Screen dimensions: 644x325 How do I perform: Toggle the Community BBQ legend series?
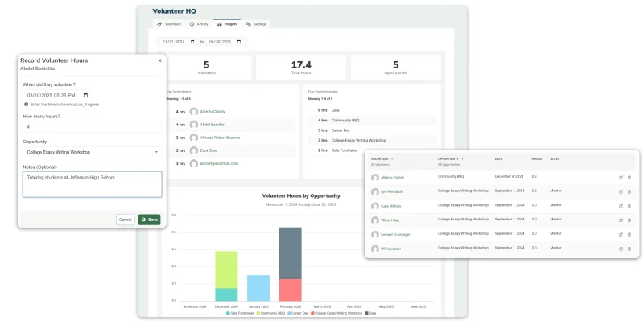pos(270,313)
